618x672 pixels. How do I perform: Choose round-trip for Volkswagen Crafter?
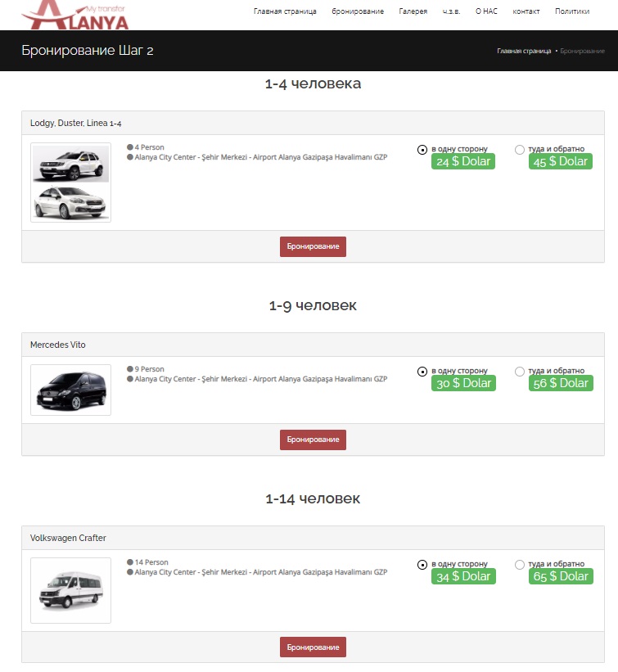click(x=520, y=565)
